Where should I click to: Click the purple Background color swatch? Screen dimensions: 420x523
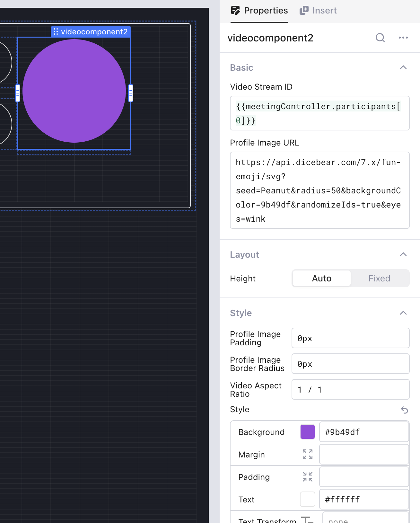[307, 432]
